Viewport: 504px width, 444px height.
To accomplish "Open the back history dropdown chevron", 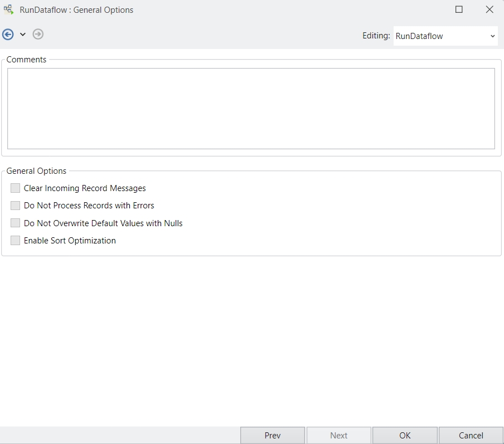I will tap(22, 35).
